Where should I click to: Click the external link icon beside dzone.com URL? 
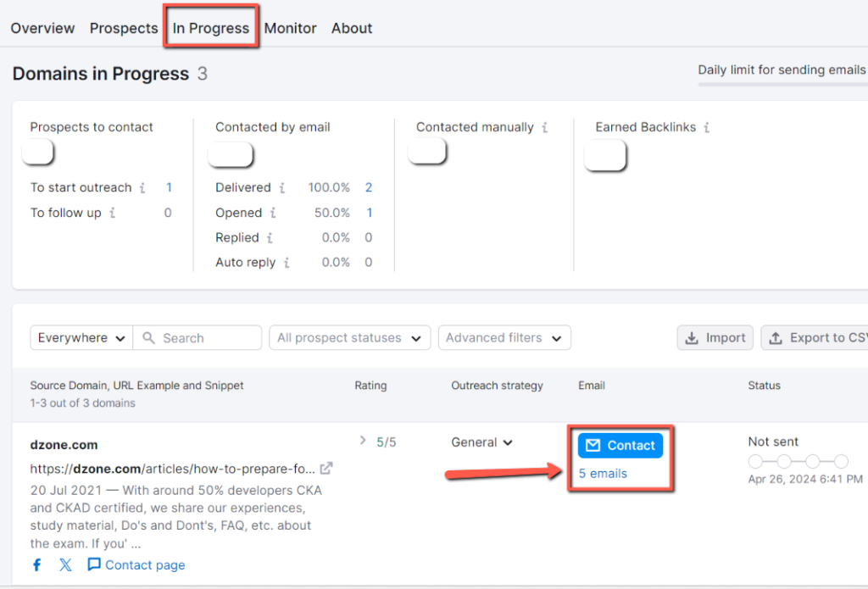tap(325, 467)
